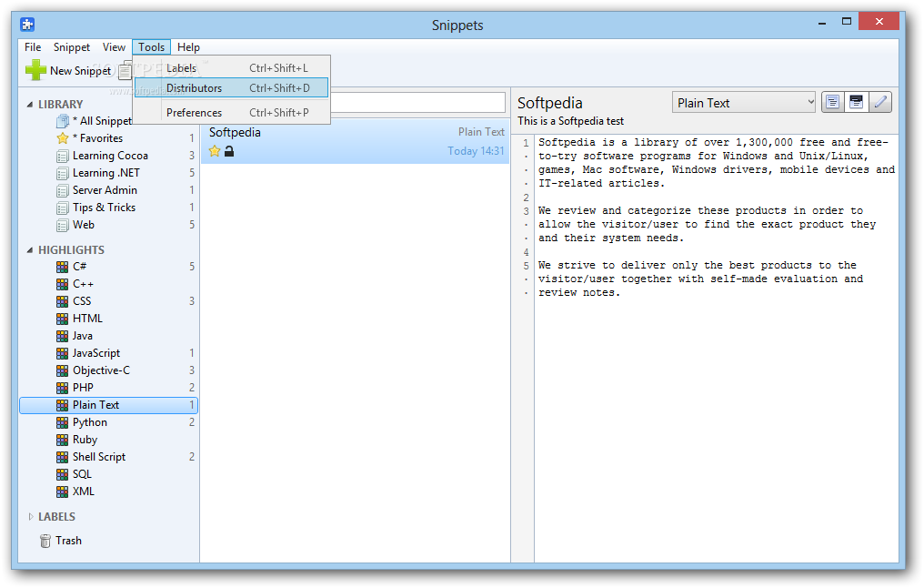Click line number 3 in the editor gutter
Viewport: 924px width, 588px height.
[x=526, y=211]
